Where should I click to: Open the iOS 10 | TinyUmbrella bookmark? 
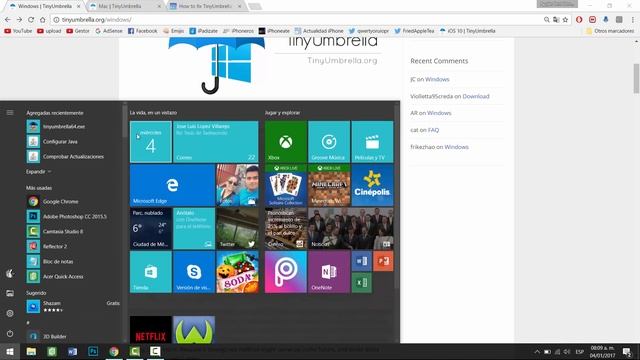pos(467,31)
